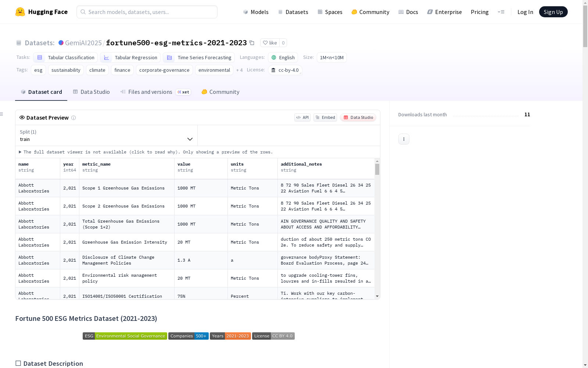Select the 'Greenhouse Gas Emission Intensity' cell
Screen dimensions: 588x368
pyautogui.click(x=126, y=242)
